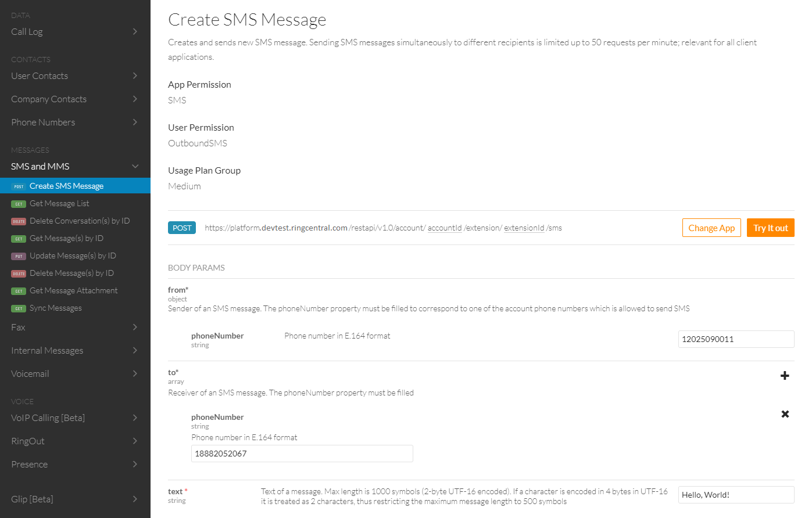The image size is (812, 518).
Task: Click the GET badge beside Sync Messages
Action: click(19, 308)
